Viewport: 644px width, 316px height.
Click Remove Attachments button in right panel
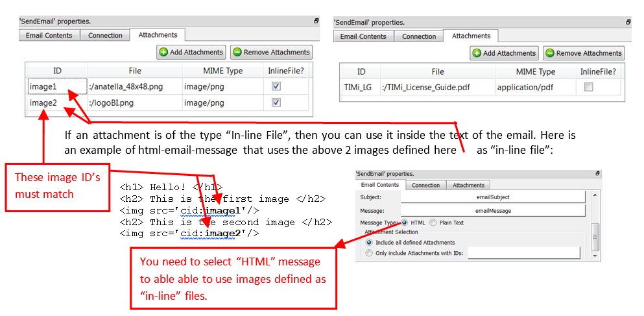pos(584,53)
